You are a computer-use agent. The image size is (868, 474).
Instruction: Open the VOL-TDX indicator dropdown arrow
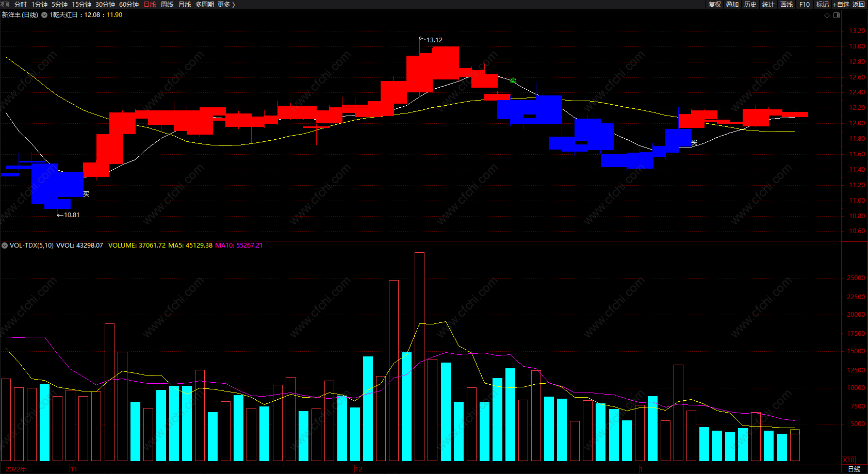[5, 246]
